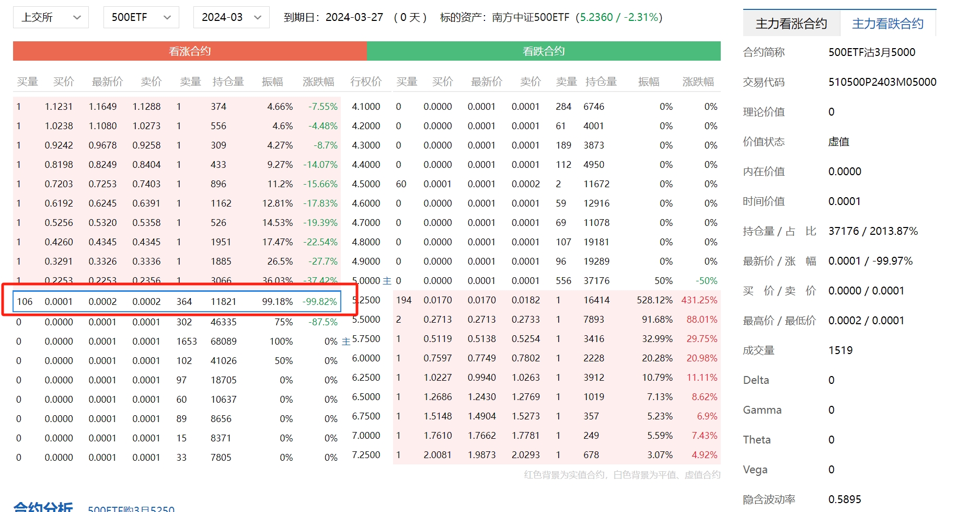The image size is (980, 512).
Task: Click call latest price 1.1649
Action: pyautogui.click(x=102, y=107)
